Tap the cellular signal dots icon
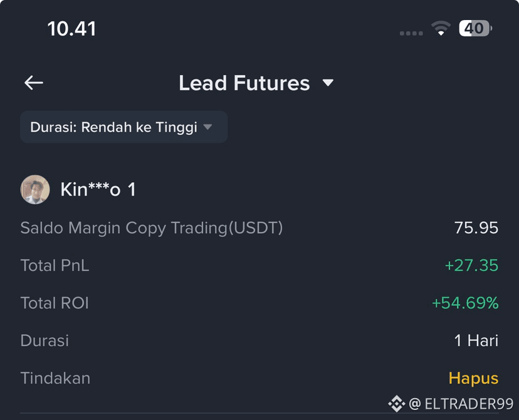 coord(411,33)
